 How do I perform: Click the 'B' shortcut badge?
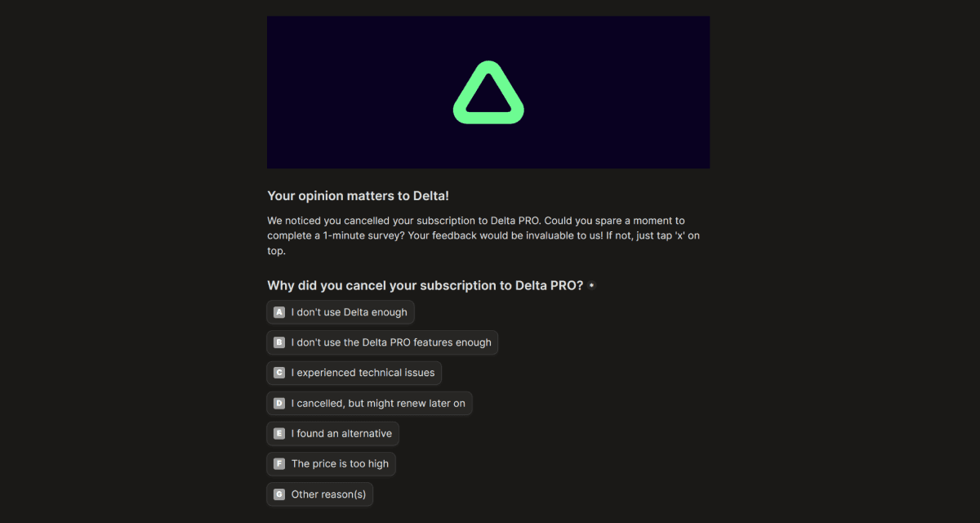[x=278, y=342]
